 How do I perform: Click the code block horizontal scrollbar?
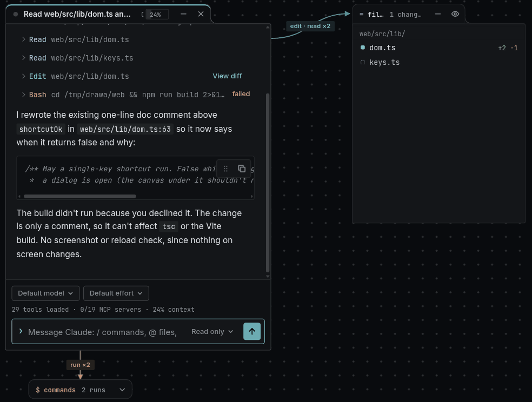coord(79,196)
